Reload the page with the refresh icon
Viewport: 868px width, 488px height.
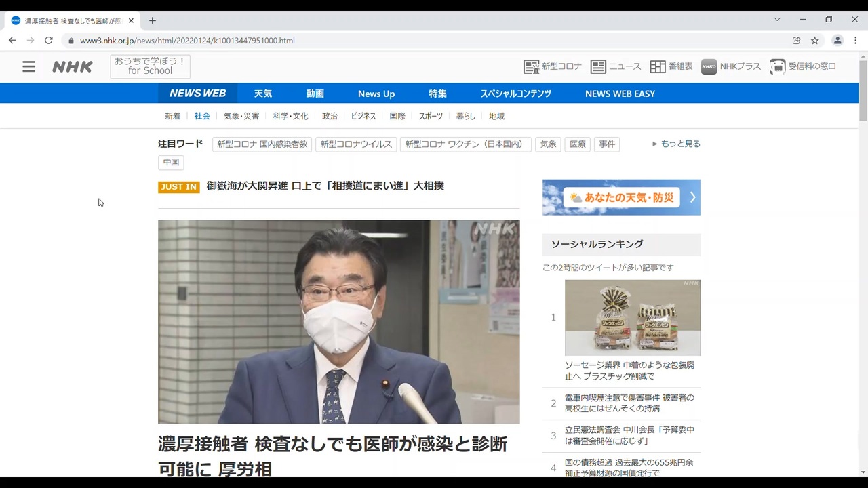(x=49, y=41)
